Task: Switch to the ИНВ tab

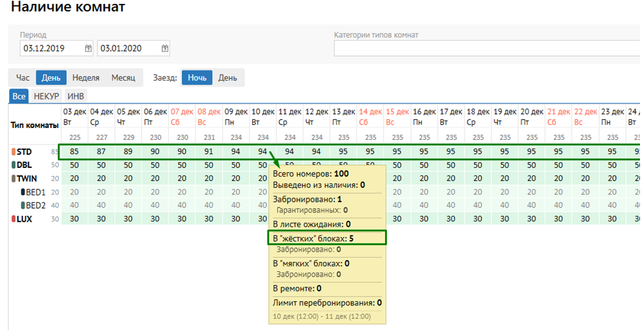Action: (x=76, y=97)
